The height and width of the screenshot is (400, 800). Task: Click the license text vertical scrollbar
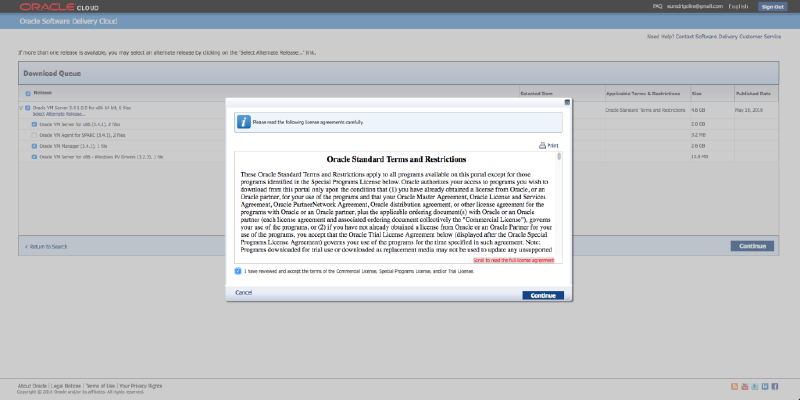(559, 200)
